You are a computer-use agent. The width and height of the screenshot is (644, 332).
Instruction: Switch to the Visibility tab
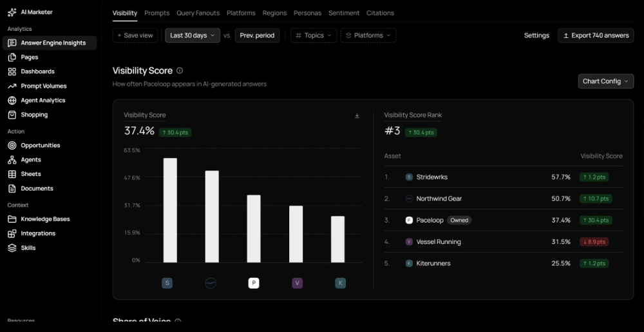tap(125, 13)
